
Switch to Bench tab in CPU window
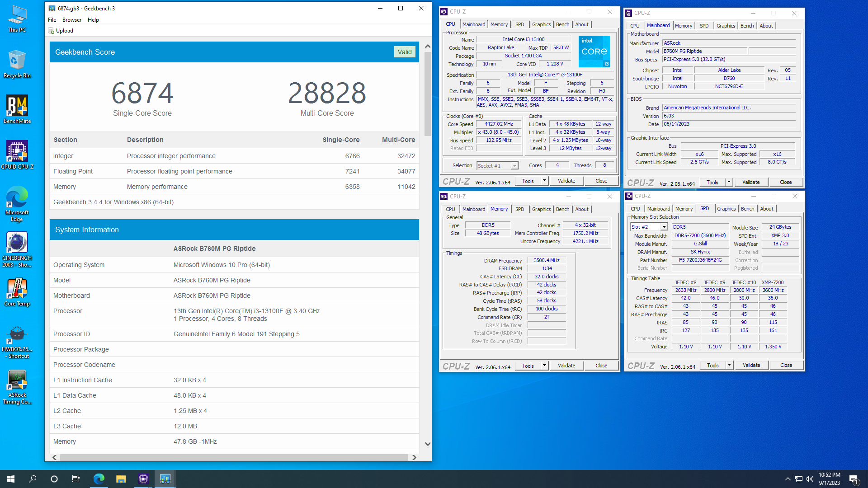[x=562, y=24]
